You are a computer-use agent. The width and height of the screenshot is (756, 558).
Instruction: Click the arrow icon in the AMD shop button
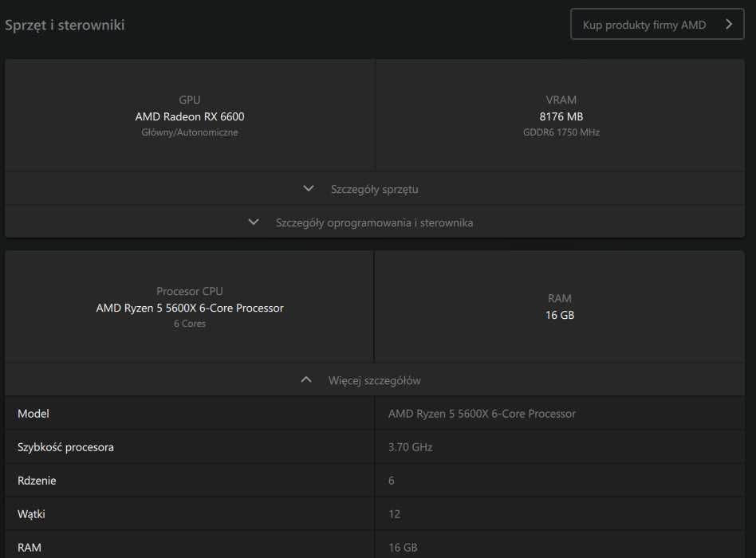[729, 24]
